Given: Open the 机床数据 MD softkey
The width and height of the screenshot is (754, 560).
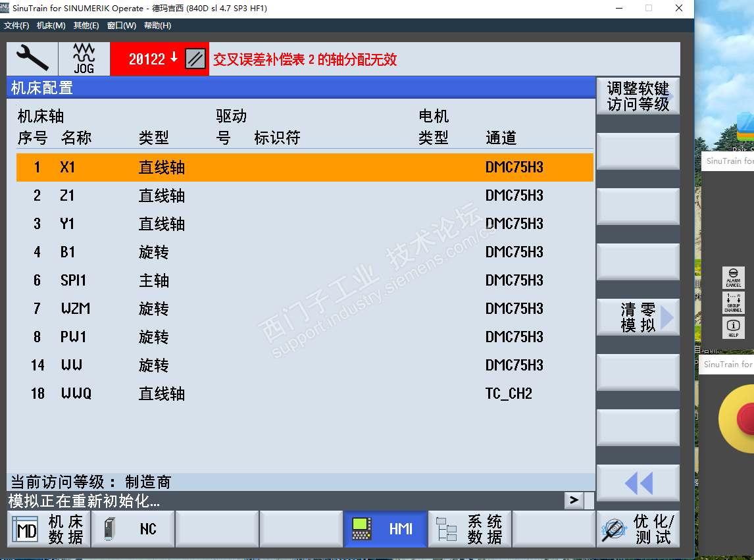Looking at the screenshot, I should [x=49, y=528].
